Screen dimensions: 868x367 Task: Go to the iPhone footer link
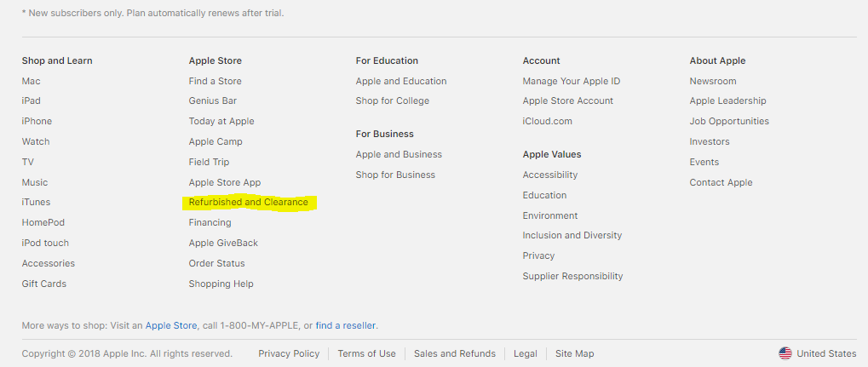pyautogui.click(x=37, y=121)
